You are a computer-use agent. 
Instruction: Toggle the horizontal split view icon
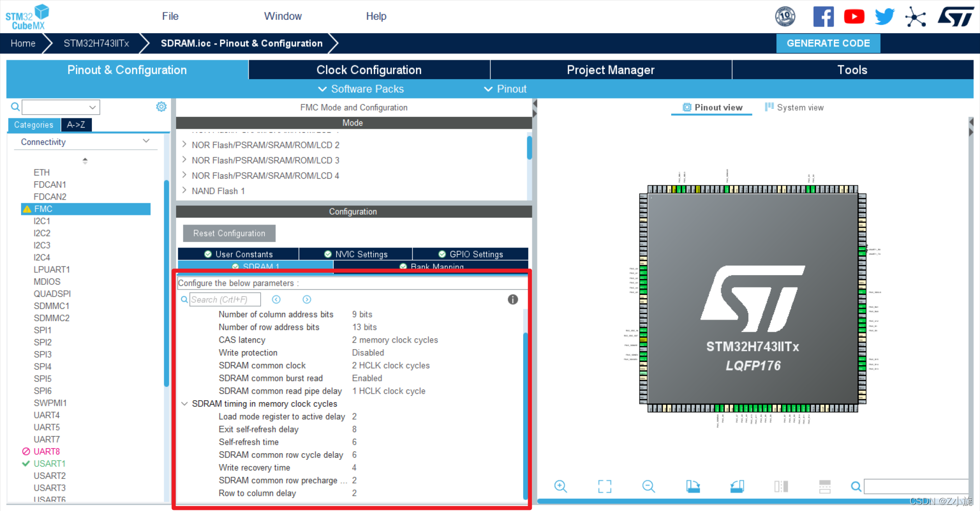[x=825, y=486]
